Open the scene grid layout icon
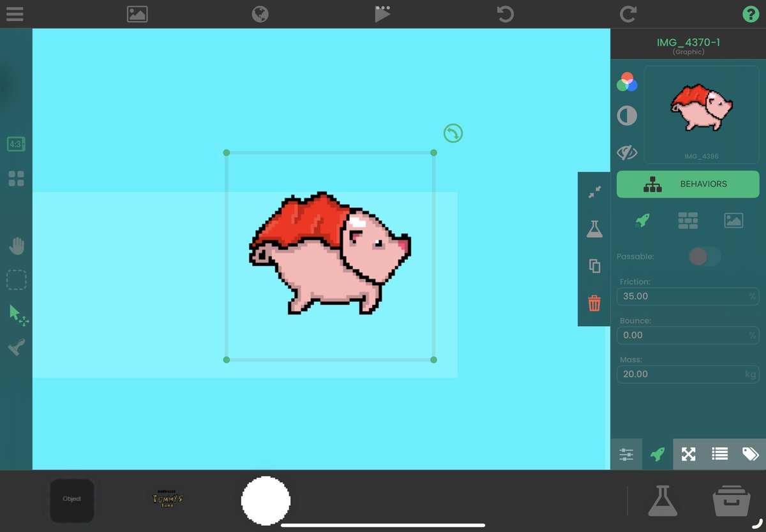Image resolution: width=766 pixels, height=532 pixels. point(17,179)
